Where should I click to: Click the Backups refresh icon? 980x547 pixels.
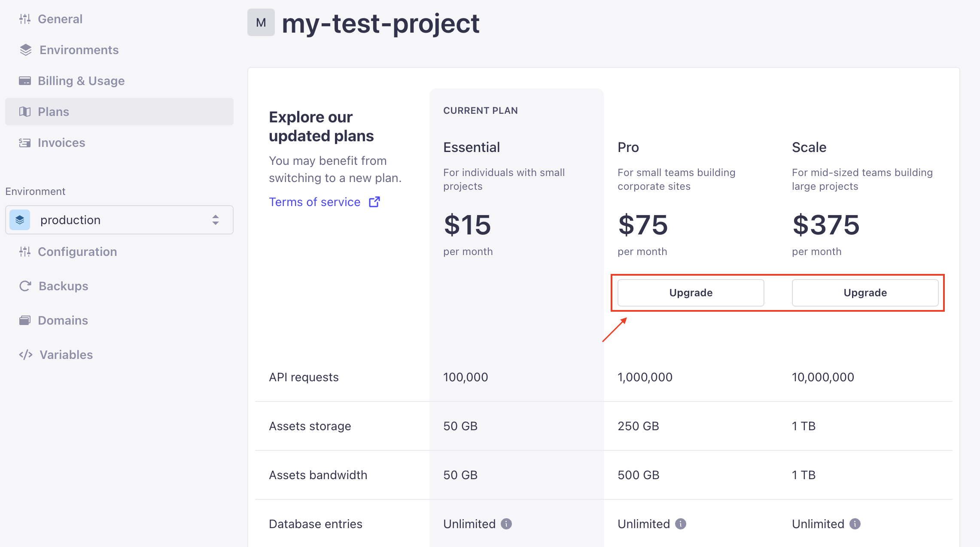[x=25, y=286]
